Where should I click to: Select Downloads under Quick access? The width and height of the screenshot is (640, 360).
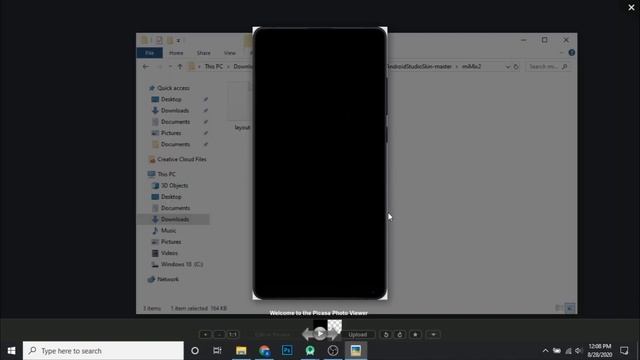click(175, 111)
